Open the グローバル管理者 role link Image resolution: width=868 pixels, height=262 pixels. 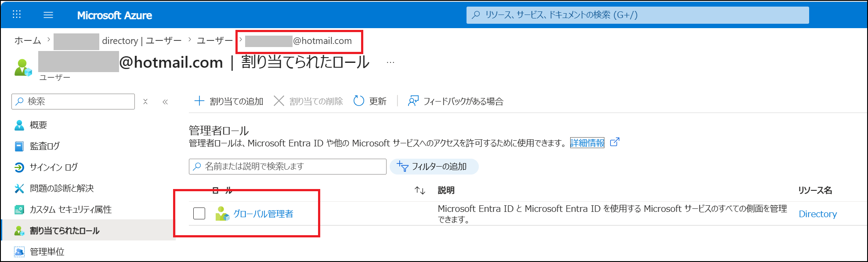(x=263, y=214)
